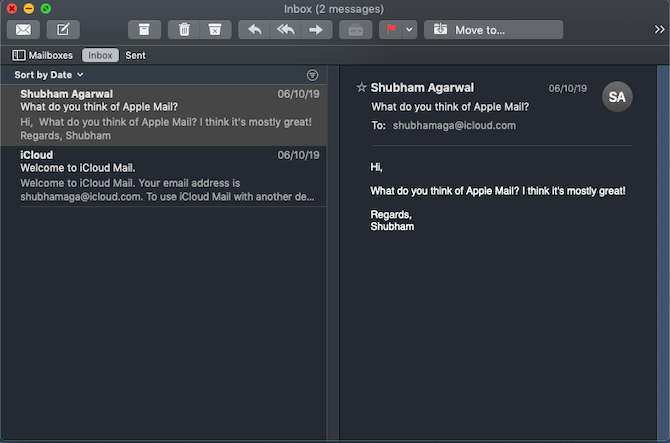Click the Inbox (2 messages) window title
Image resolution: width=670 pixels, height=443 pixels.
[x=334, y=9]
